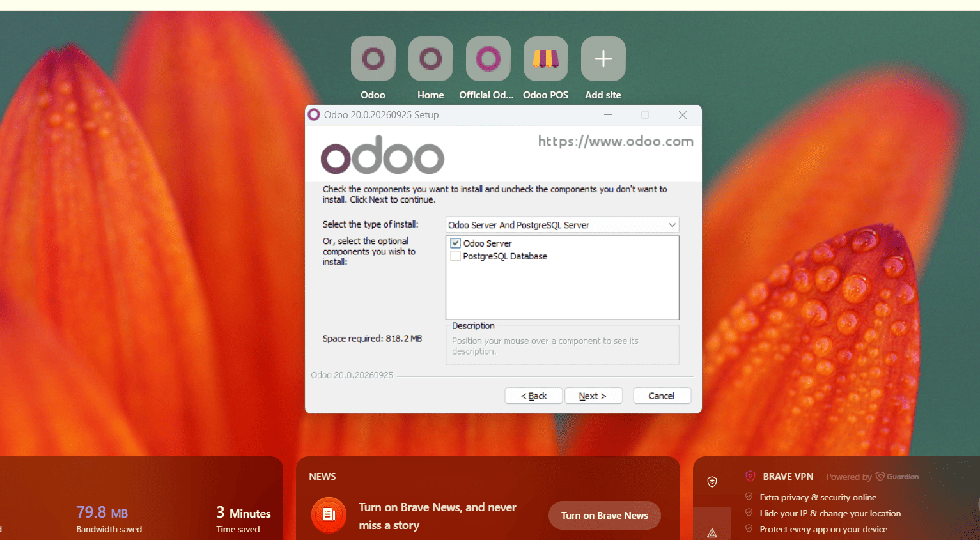
Task: Click the BRAVE VPN title
Action: click(x=788, y=477)
